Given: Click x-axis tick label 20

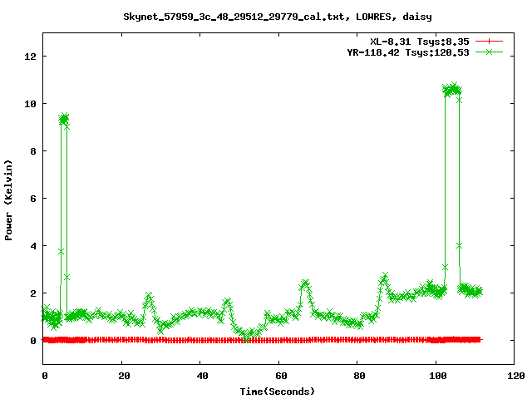Looking at the screenshot, I should (x=124, y=376).
